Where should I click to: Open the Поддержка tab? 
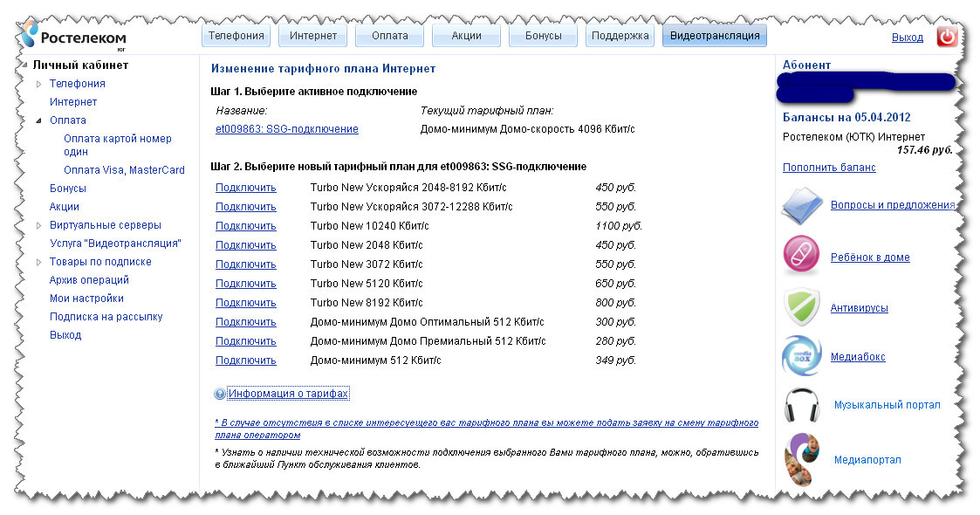pos(620,36)
